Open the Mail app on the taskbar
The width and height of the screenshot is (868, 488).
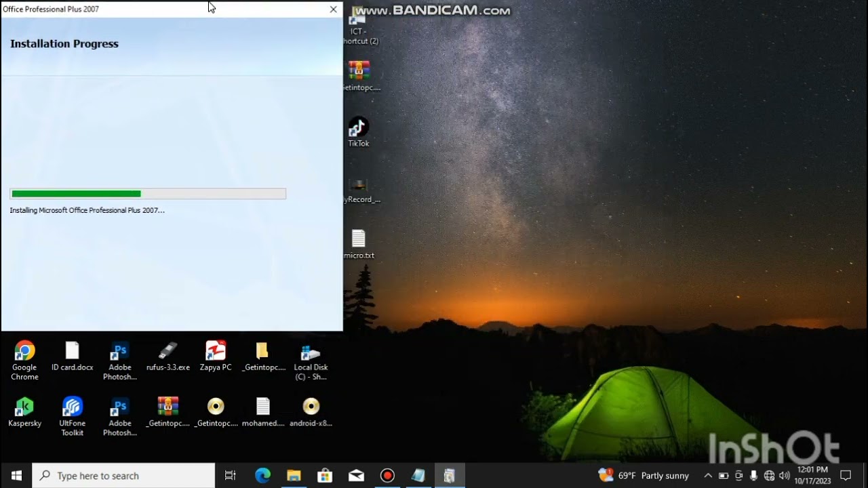pyautogui.click(x=356, y=476)
